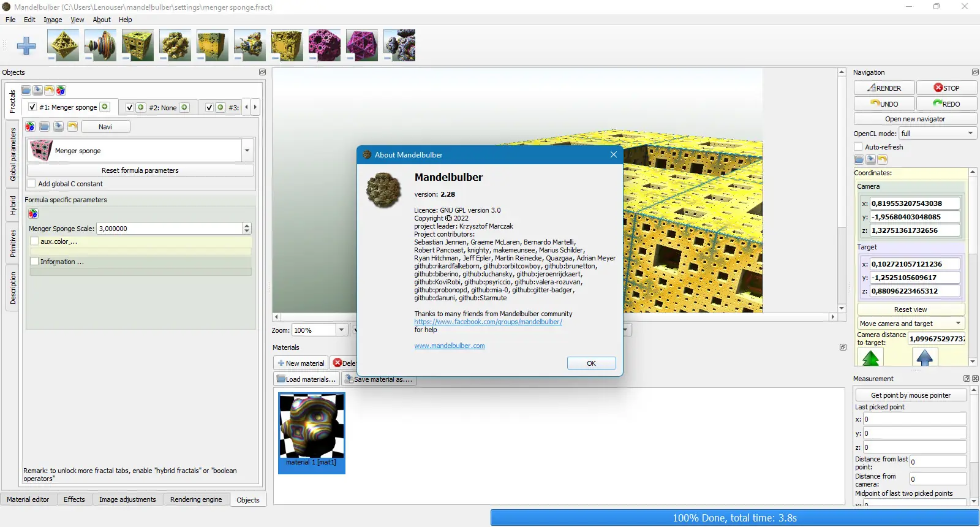
Task: Click the green arrow left of the #3 tab
Action: point(221,107)
